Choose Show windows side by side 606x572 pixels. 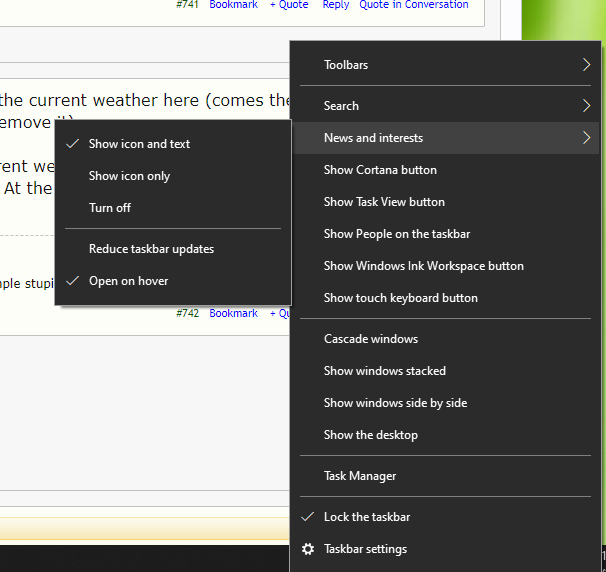395,403
